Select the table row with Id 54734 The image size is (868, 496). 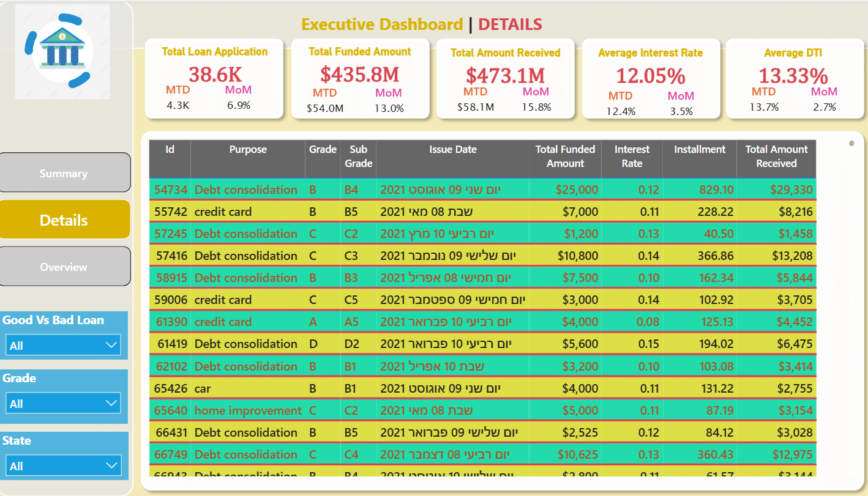tap(482, 190)
